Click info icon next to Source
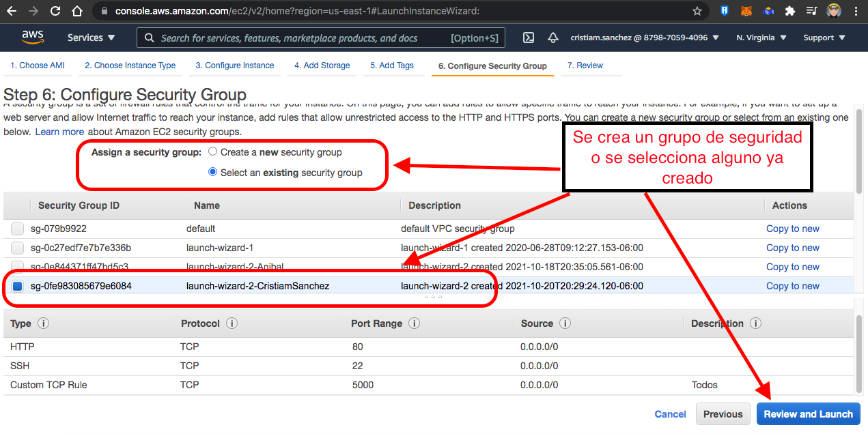The width and height of the screenshot is (868, 436). [x=565, y=323]
